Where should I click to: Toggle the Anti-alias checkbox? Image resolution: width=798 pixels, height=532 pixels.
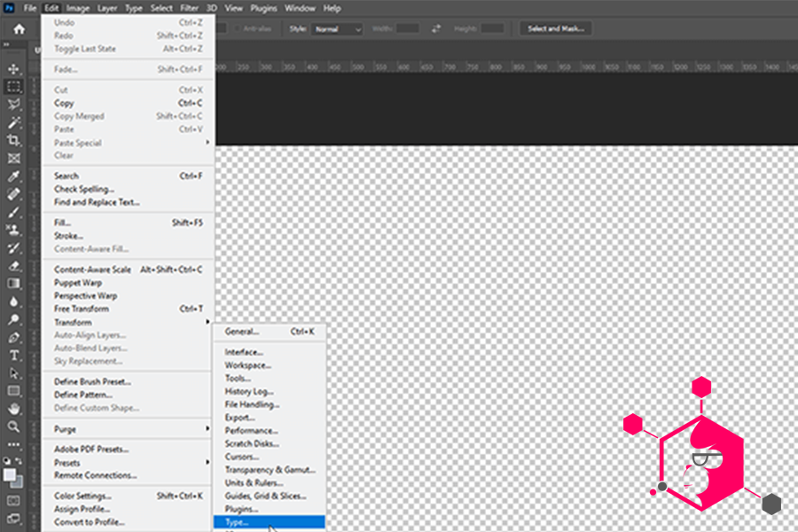[237, 29]
